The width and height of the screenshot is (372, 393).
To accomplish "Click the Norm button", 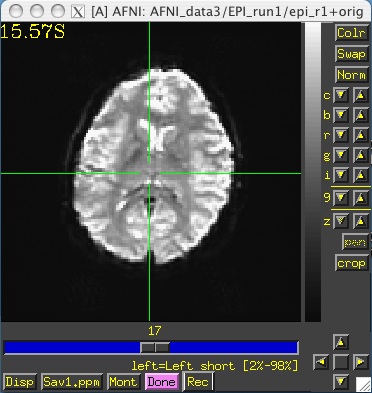I will click(x=351, y=75).
